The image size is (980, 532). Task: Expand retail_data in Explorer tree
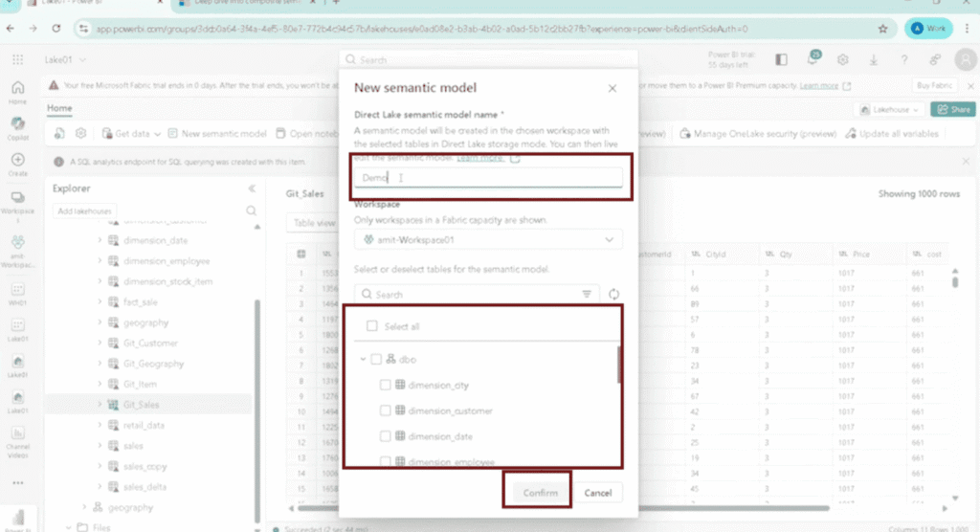tap(100, 425)
